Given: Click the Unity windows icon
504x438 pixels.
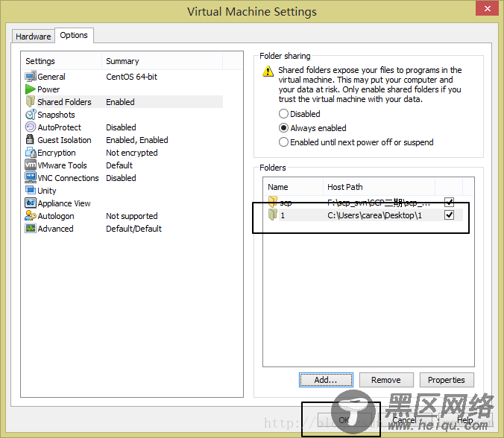Looking at the screenshot, I should point(31,190).
